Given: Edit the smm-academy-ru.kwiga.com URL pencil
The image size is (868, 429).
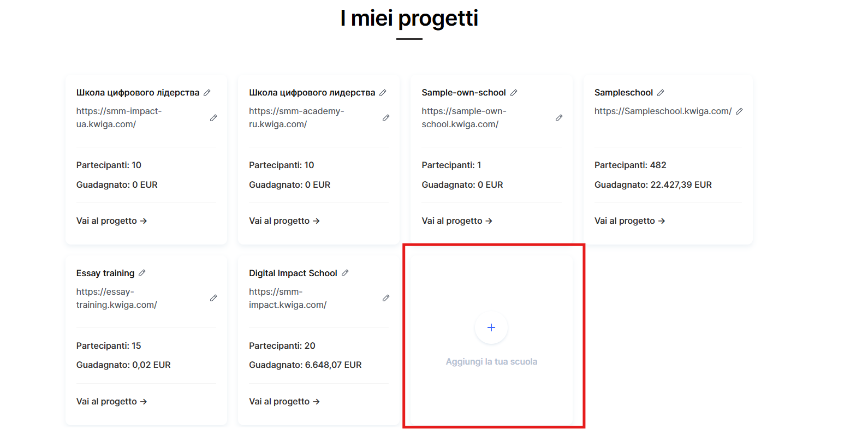Looking at the screenshot, I should (386, 118).
